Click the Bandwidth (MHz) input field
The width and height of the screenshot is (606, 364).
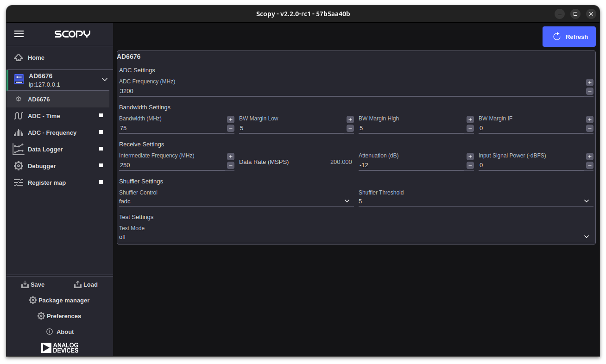click(x=172, y=128)
